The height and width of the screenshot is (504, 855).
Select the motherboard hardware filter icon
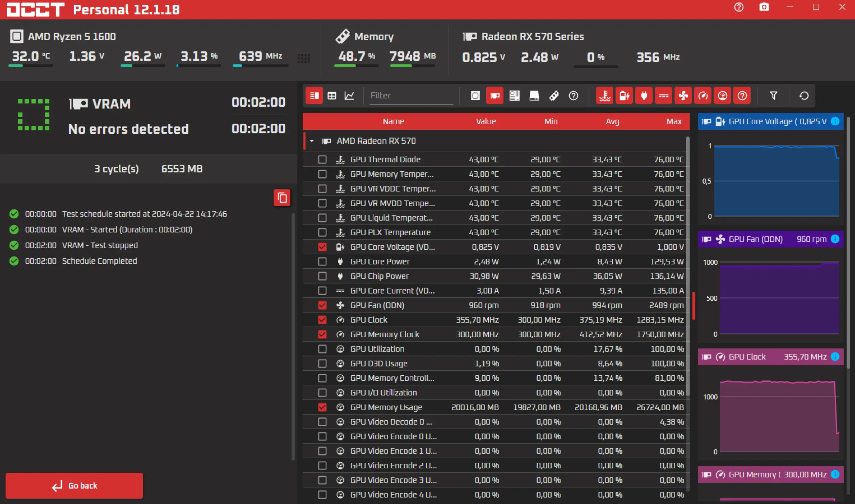pos(514,96)
